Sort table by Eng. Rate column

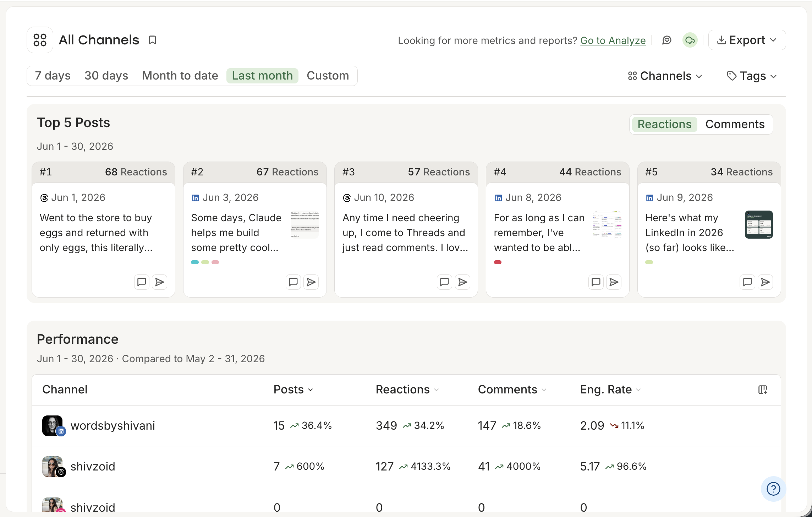pos(610,390)
